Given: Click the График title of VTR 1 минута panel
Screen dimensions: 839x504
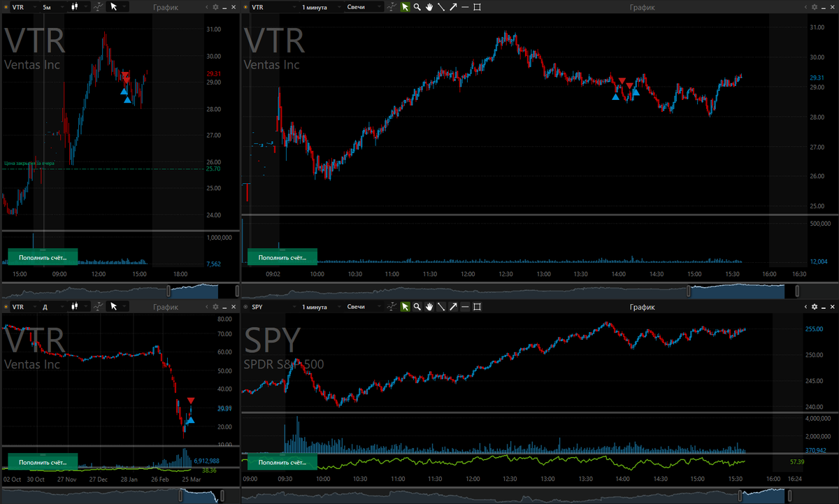Looking at the screenshot, I should click(x=642, y=7).
